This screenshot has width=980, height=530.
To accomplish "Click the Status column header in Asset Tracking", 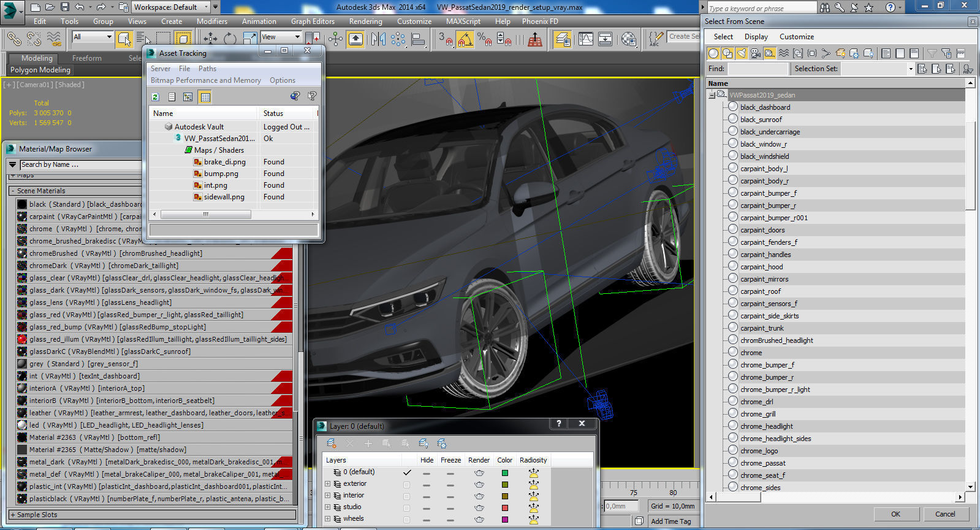I will 286,113.
